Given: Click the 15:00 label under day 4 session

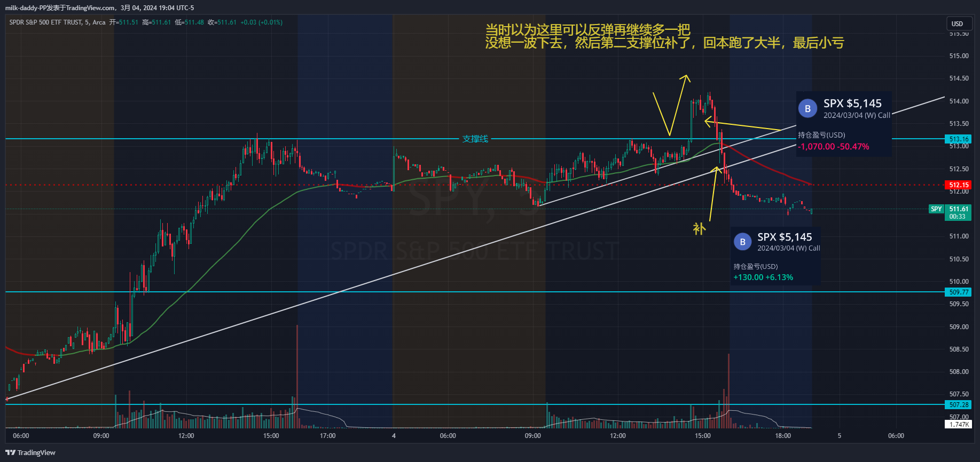Looking at the screenshot, I should pos(702,436).
